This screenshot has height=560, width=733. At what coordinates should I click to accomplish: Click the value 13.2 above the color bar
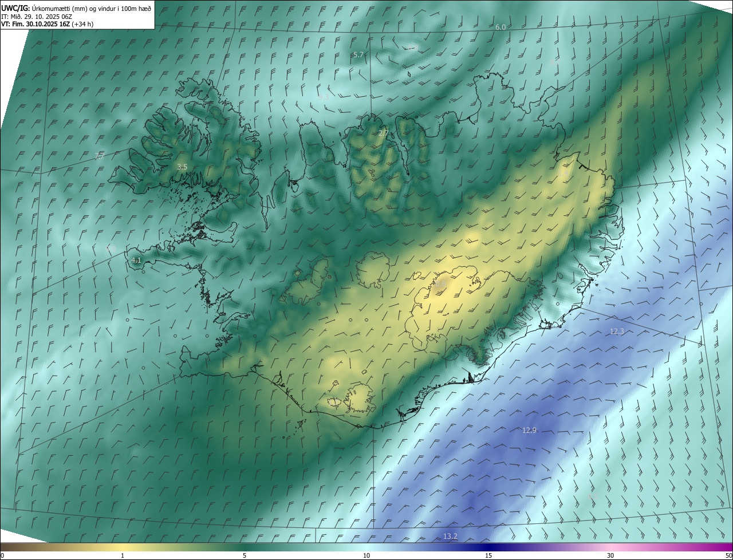[x=450, y=537]
